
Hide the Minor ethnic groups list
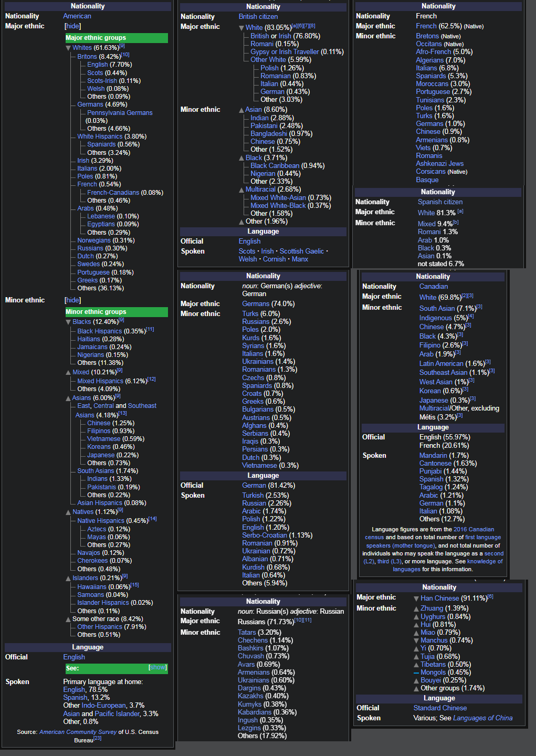coord(72,300)
